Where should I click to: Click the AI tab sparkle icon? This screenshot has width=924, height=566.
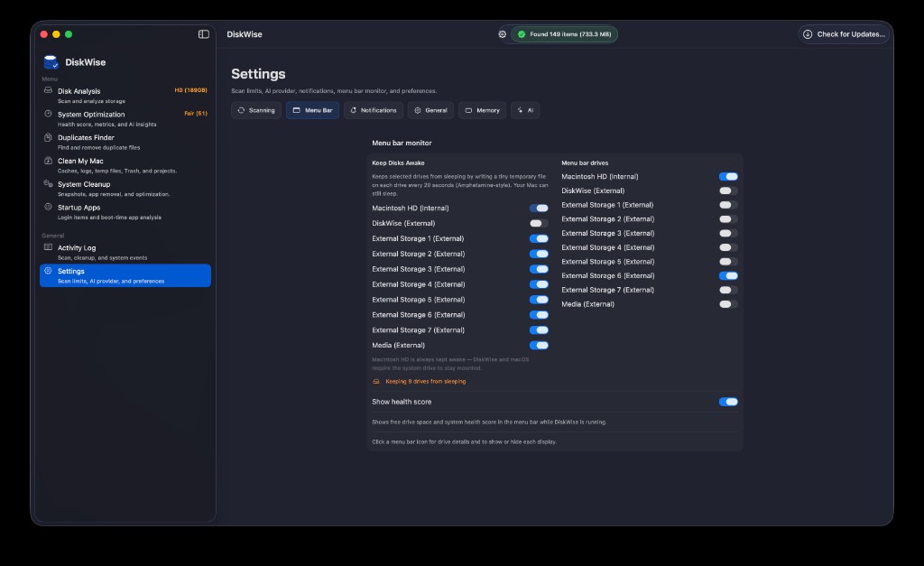pos(520,110)
